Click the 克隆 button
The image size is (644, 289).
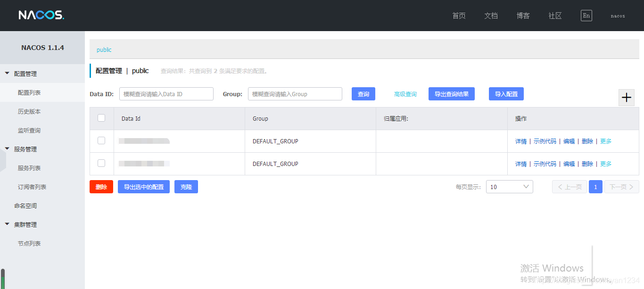186,187
